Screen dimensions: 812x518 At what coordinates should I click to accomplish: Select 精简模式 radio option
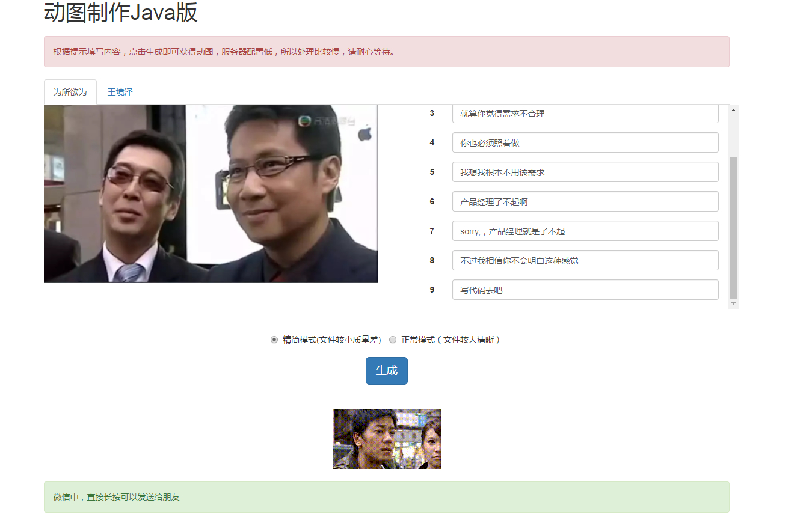click(x=274, y=340)
